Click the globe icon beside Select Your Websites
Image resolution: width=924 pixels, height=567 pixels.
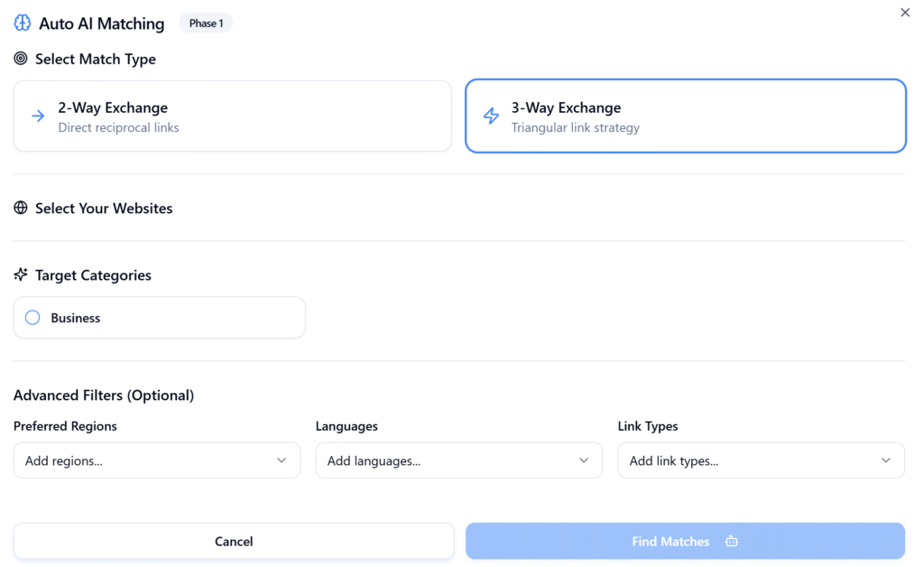tap(19, 208)
